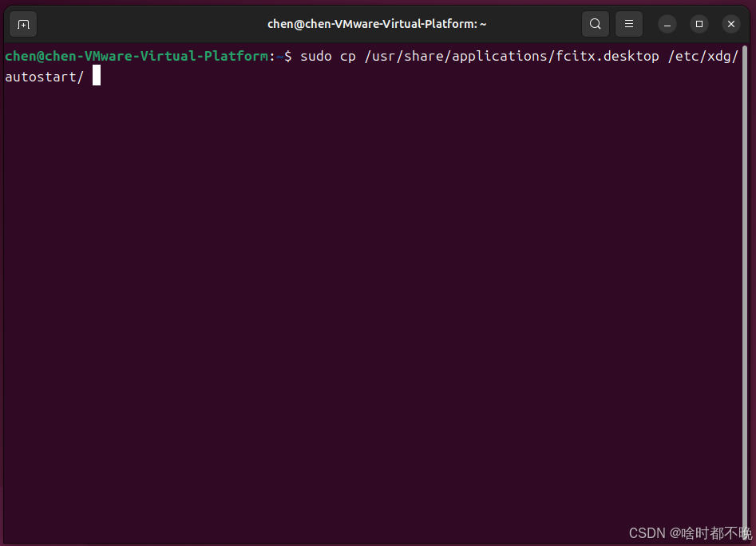This screenshot has width=756, height=546.
Task: Click the /usr/share portion of path
Action: point(404,57)
